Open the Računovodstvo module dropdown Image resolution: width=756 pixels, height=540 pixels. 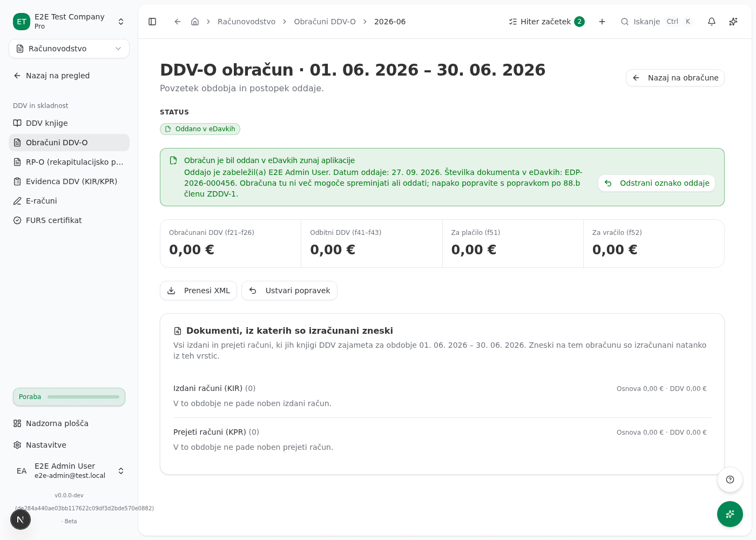[69, 49]
